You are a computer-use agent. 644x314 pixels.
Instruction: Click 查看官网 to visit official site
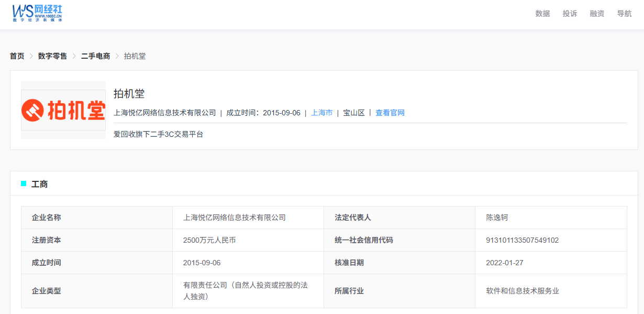pyautogui.click(x=390, y=113)
